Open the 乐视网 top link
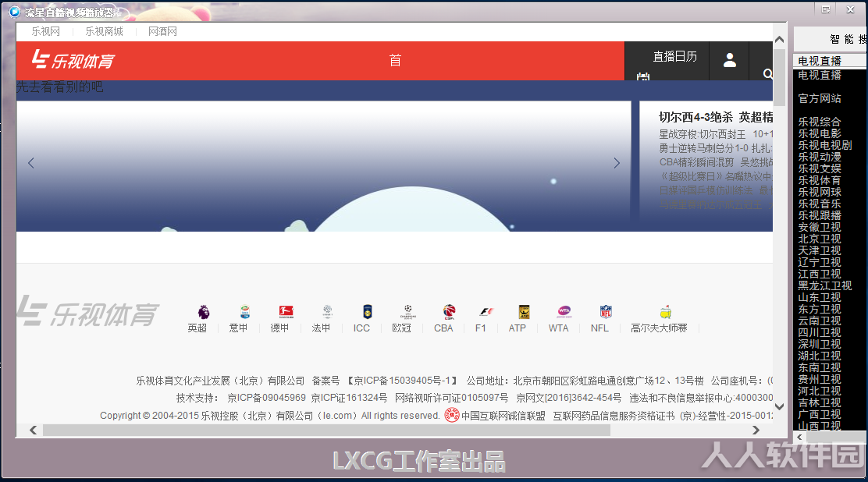The image size is (868, 482). coord(45,31)
